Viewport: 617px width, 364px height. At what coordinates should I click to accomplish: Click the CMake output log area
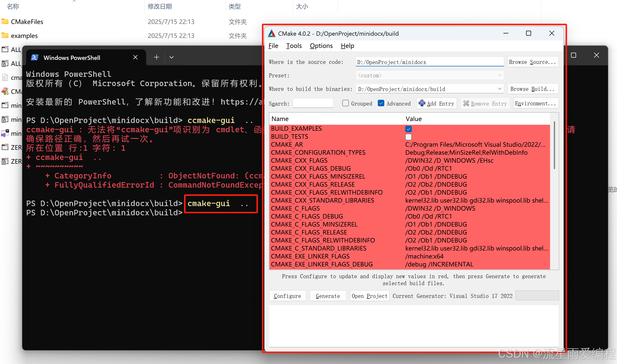pos(414,326)
